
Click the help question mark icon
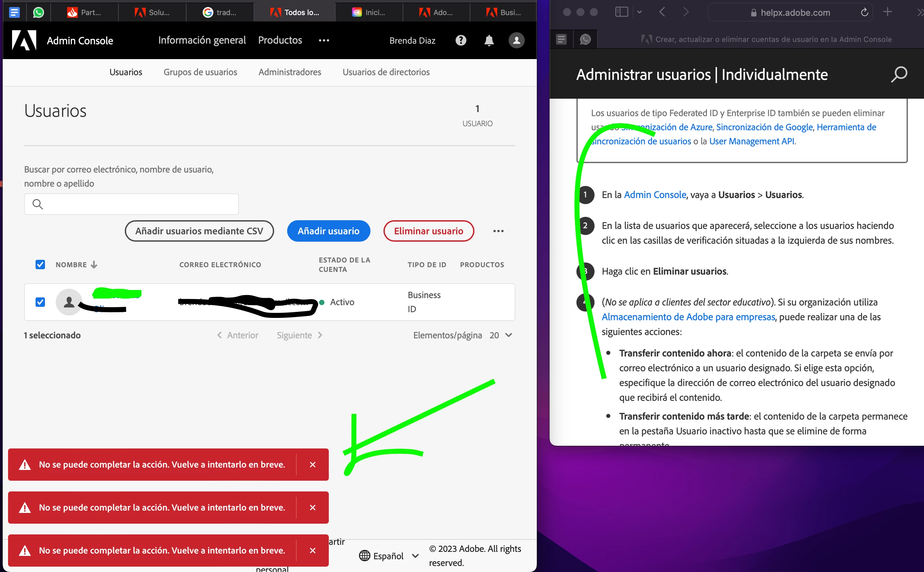[x=460, y=40]
